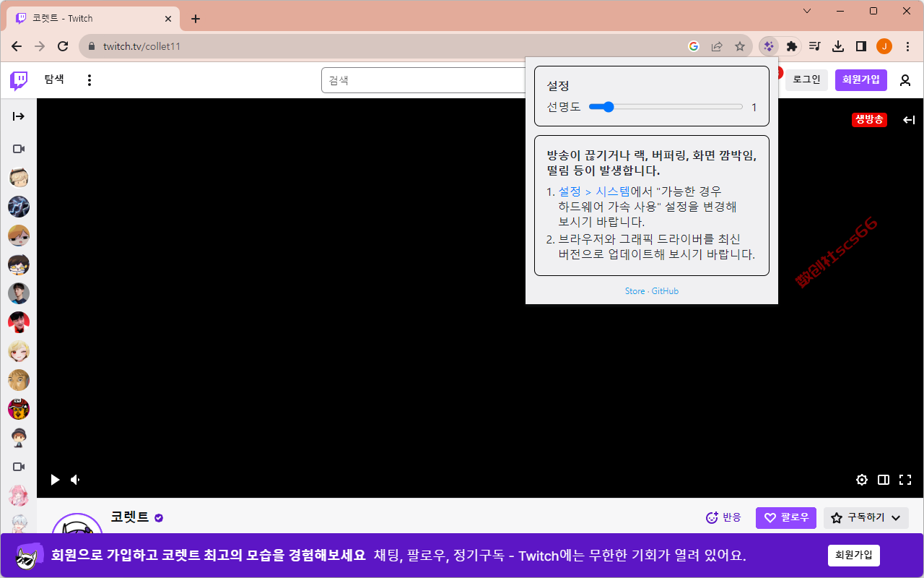Go forward to the next page

click(x=40, y=46)
